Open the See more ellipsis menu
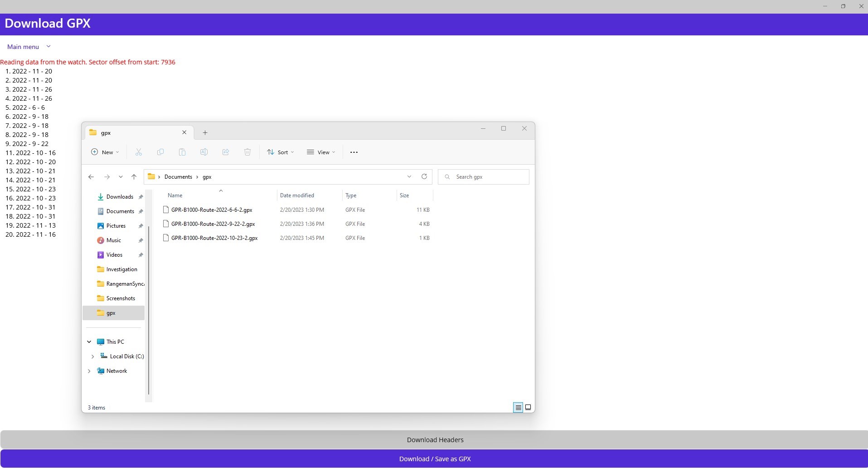 tap(354, 152)
